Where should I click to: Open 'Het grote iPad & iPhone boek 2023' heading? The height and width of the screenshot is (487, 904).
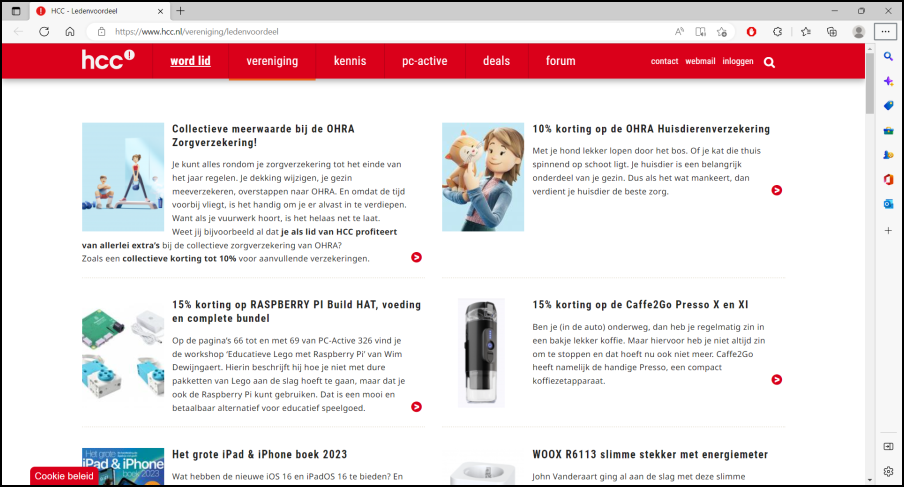coord(259,455)
